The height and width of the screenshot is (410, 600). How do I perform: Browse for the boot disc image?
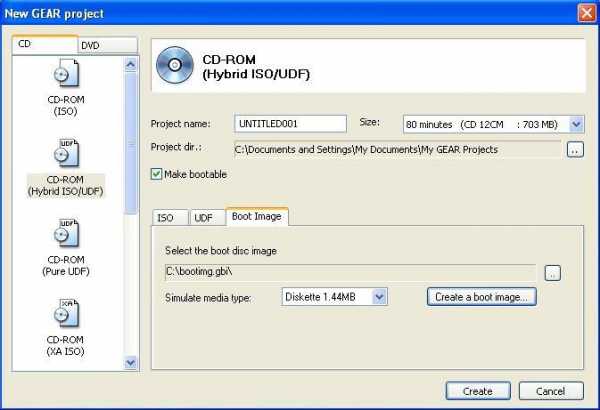point(553,272)
